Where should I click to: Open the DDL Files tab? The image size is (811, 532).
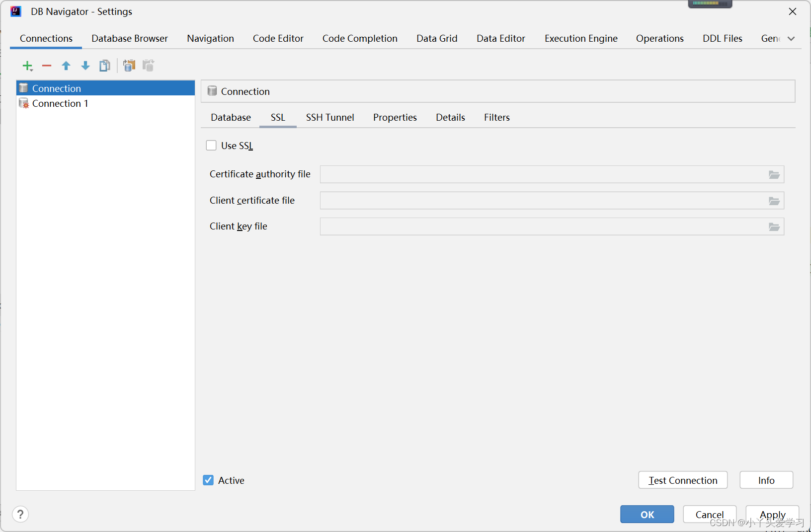point(722,39)
